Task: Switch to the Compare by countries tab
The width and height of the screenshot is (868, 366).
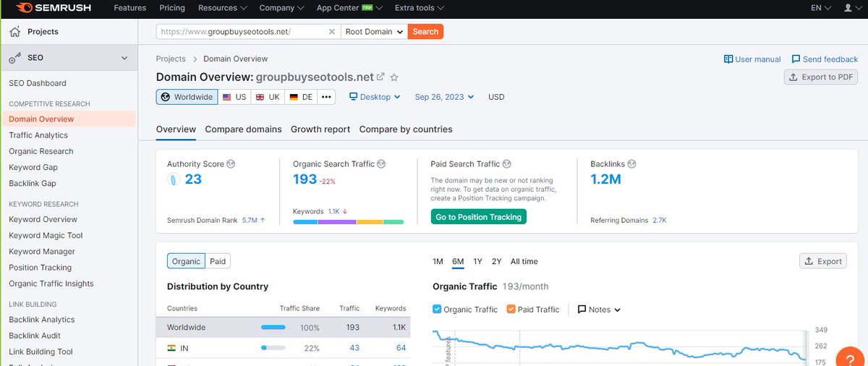Action: [406, 129]
